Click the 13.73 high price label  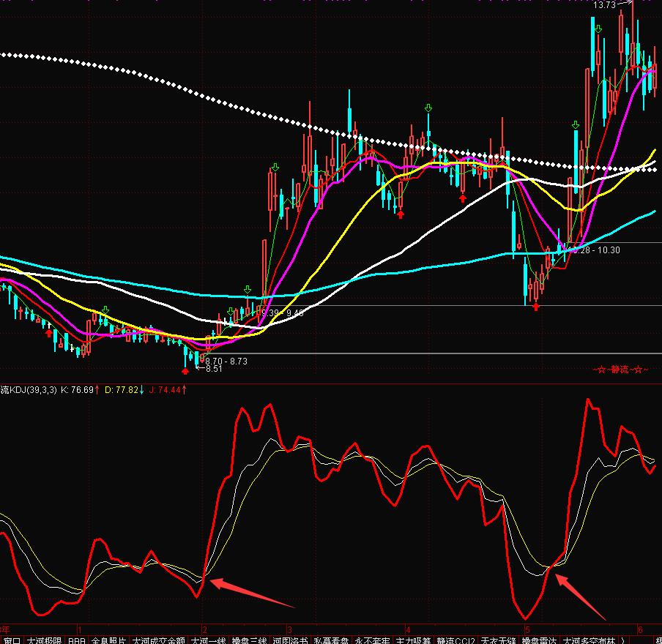[x=604, y=5]
